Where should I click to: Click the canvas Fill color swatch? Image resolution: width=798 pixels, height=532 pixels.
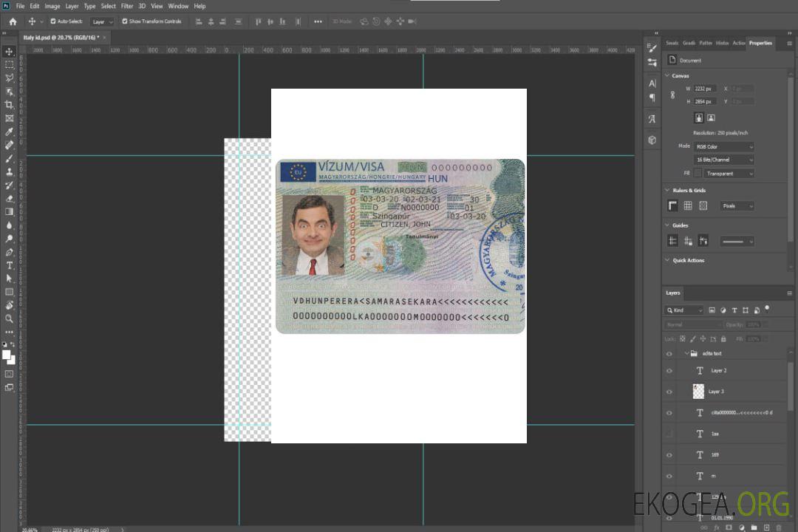[x=698, y=174]
